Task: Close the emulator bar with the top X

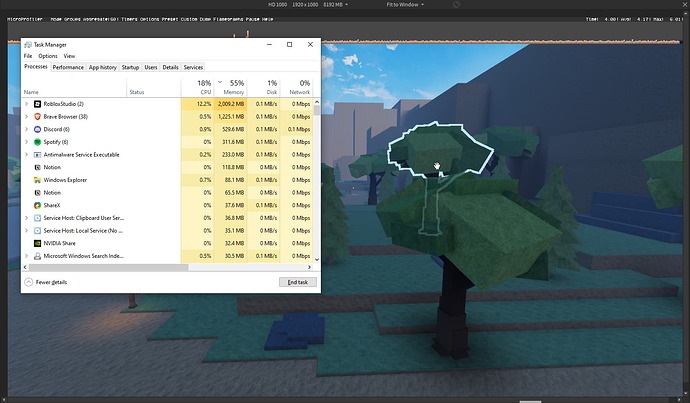Action: [x=686, y=4]
